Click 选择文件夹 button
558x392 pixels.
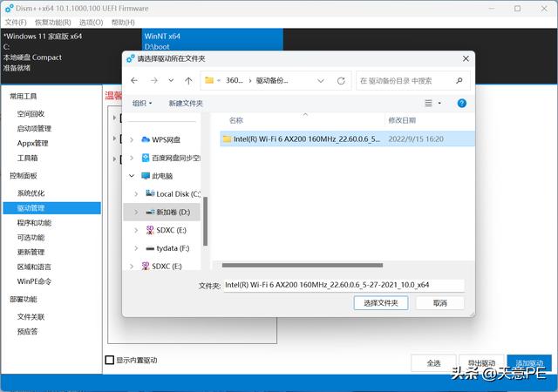pyautogui.click(x=381, y=303)
